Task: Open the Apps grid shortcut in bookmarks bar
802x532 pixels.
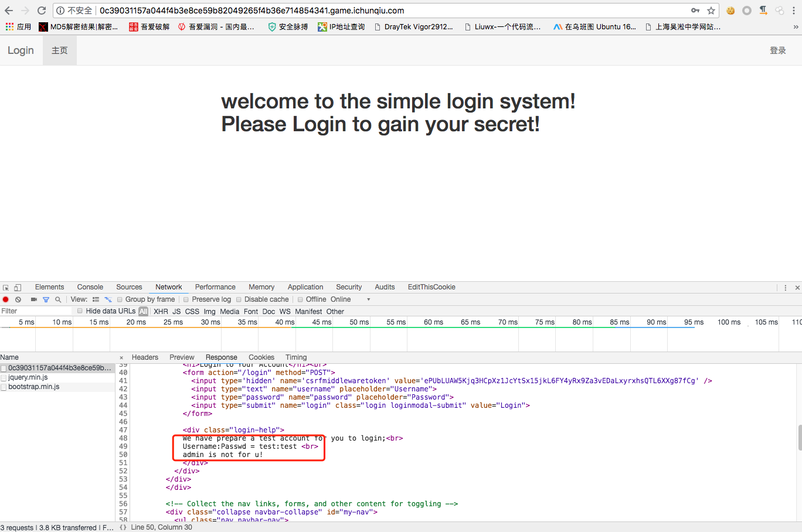Action: click(18, 27)
